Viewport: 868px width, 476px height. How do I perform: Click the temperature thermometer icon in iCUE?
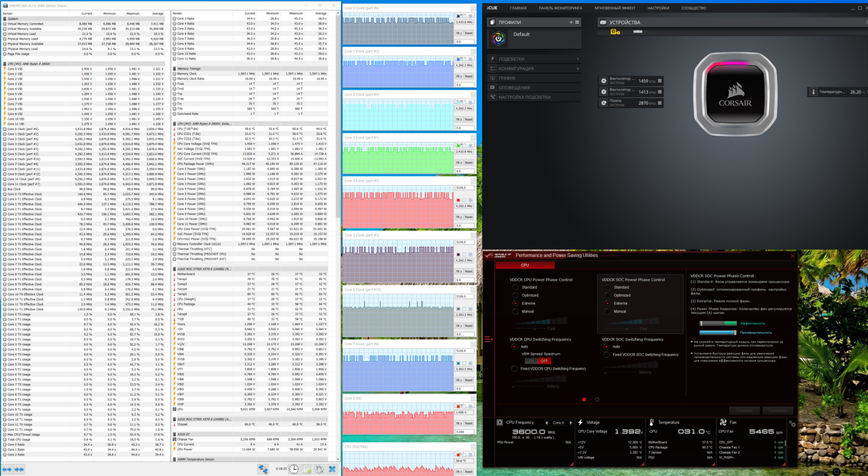813,92
